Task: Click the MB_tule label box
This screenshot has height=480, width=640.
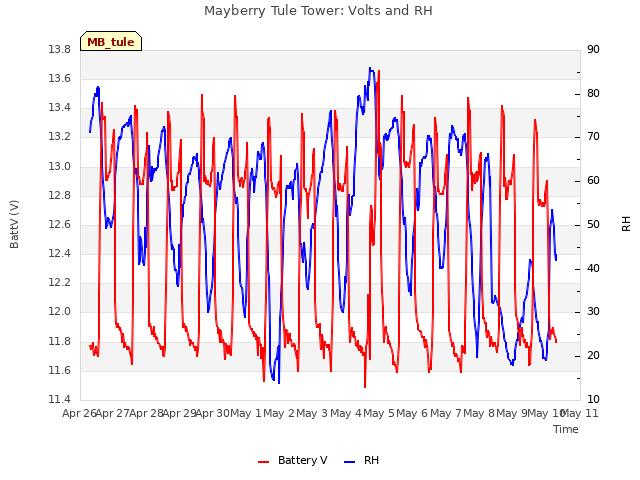Action: pos(111,41)
